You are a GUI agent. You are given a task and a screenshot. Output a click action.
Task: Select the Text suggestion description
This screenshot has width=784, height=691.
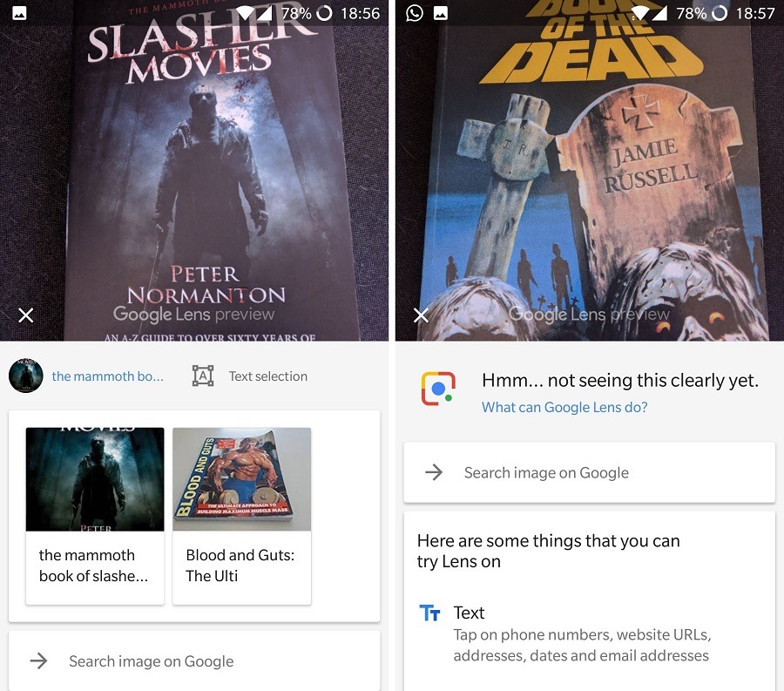point(582,645)
